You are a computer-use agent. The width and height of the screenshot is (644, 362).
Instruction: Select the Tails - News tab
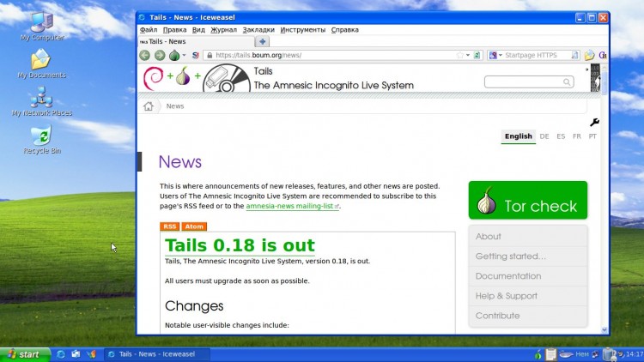[197, 41]
